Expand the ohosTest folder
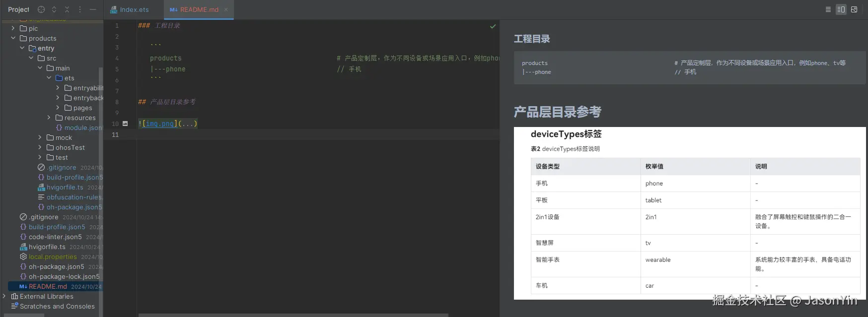 (x=40, y=147)
